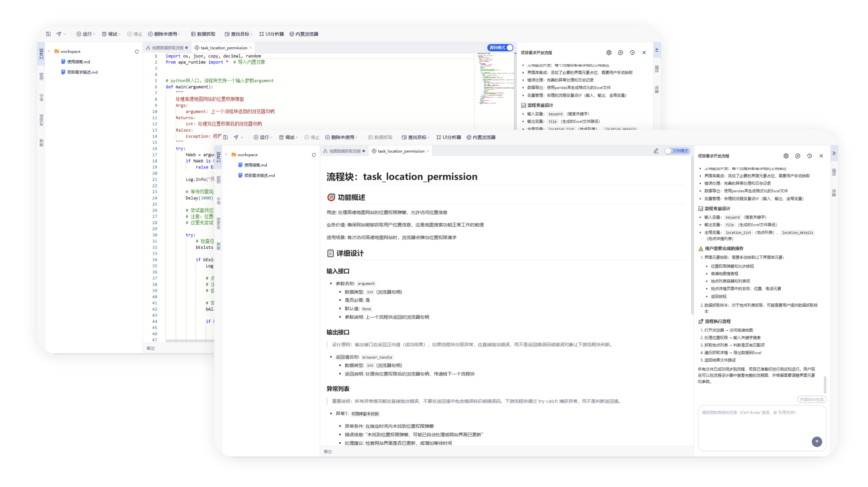
Task: Click the save icon in the front window toolbar
Action: (x=225, y=137)
